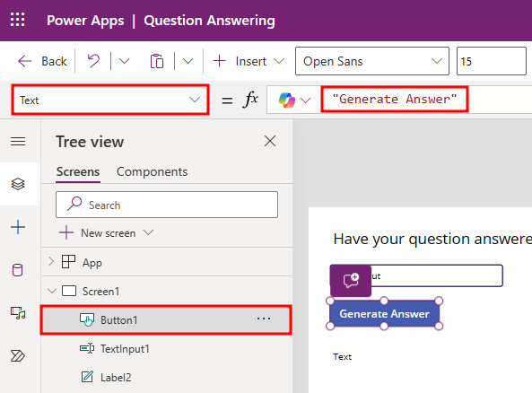Open the Insert menu

[249, 61]
